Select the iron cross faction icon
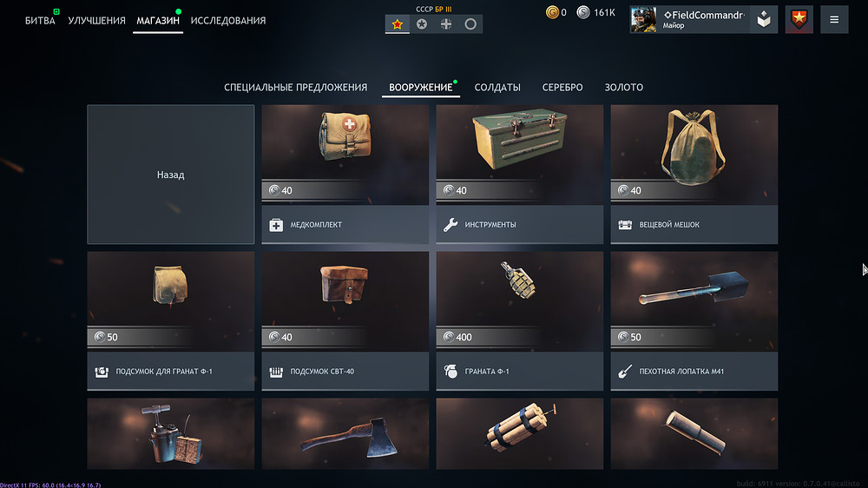 [x=446, y=24]
